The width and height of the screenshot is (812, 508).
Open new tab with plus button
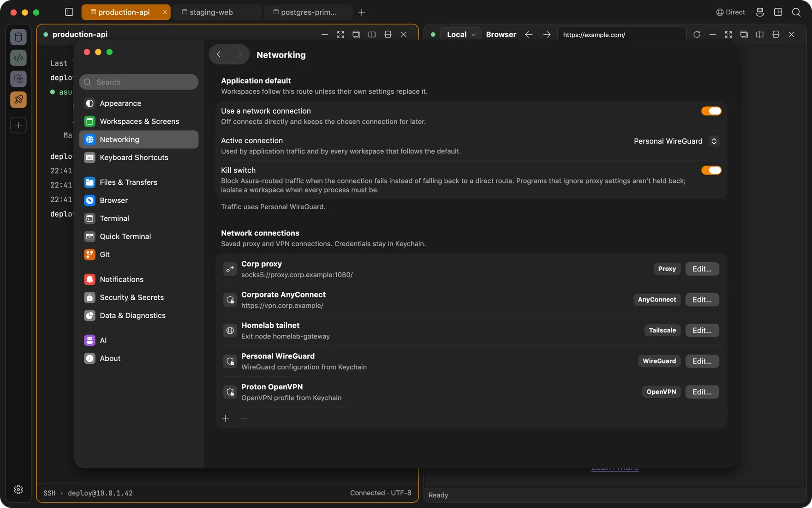362,12
